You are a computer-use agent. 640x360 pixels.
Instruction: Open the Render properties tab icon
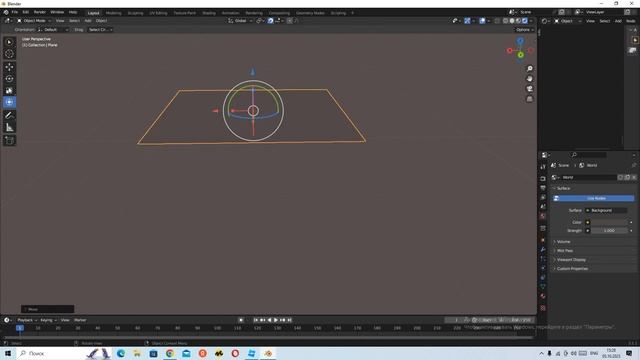tap(543, 179)
